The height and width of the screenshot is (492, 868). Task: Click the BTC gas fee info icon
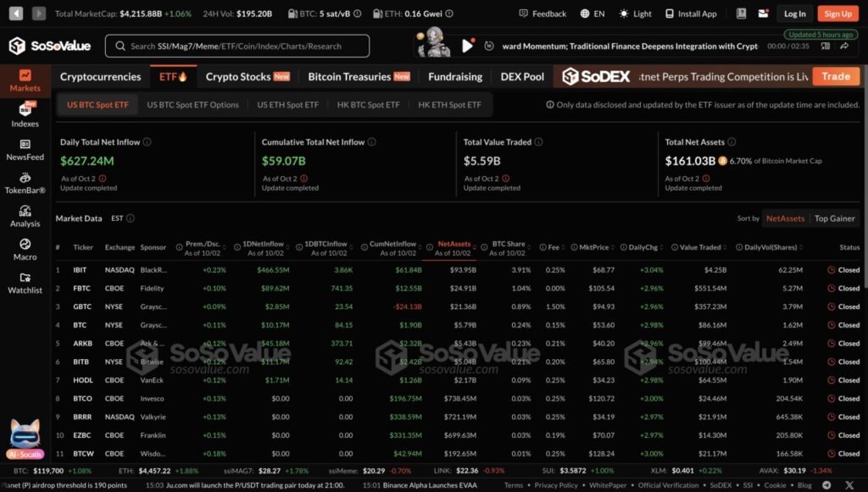358,14
